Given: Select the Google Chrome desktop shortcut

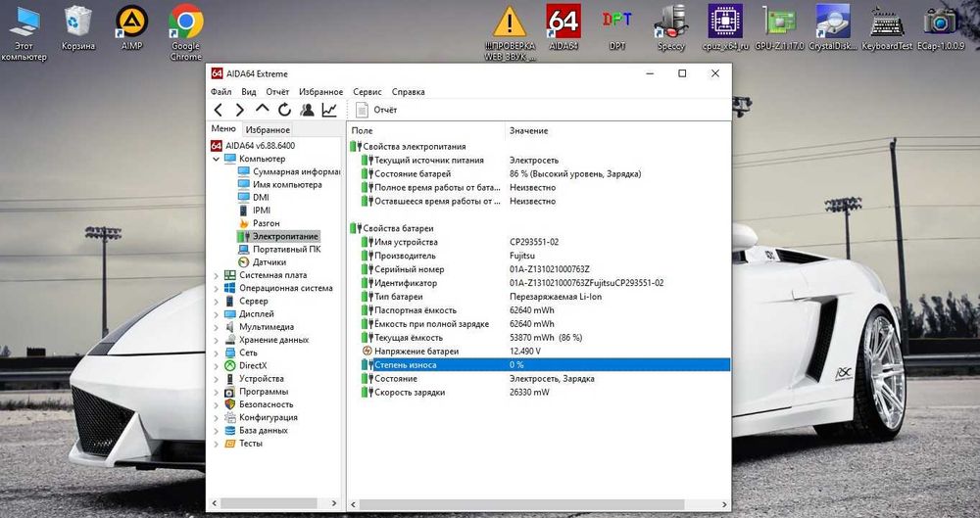Looking at the screenshot, I should point(185,33).
